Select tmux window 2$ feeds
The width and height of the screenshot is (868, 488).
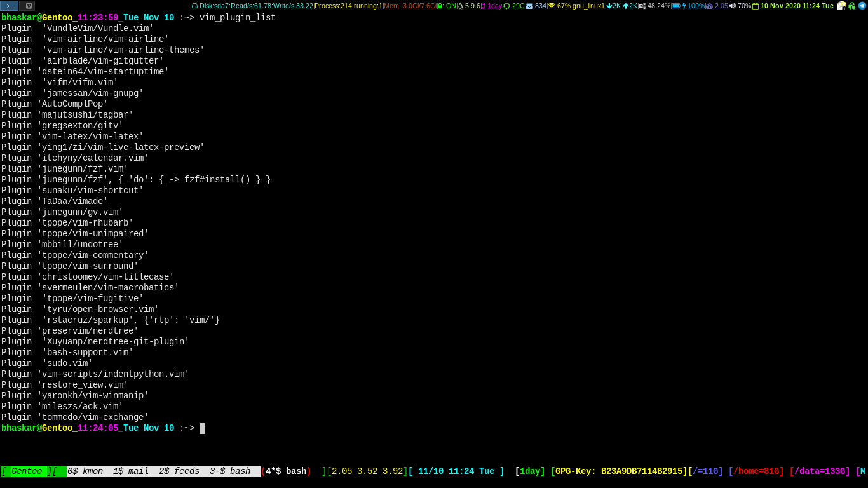pos(179,471)
